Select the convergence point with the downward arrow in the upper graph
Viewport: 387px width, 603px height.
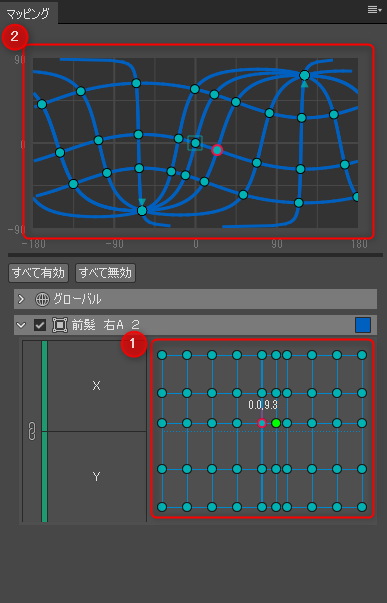click(x=142, y=210)
